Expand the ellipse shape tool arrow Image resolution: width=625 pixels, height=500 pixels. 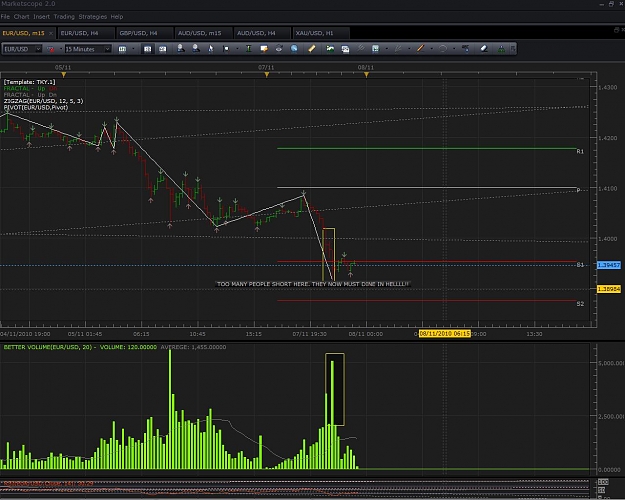454,49
